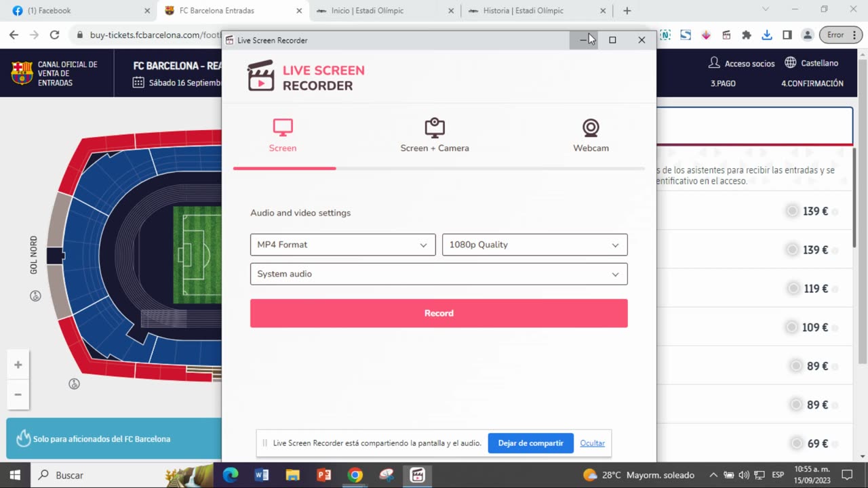Image resolution: width=868 pixels, height=488 pixels.
Task: Open the 1080p Quality dropdown
Action: coord(534,245)
